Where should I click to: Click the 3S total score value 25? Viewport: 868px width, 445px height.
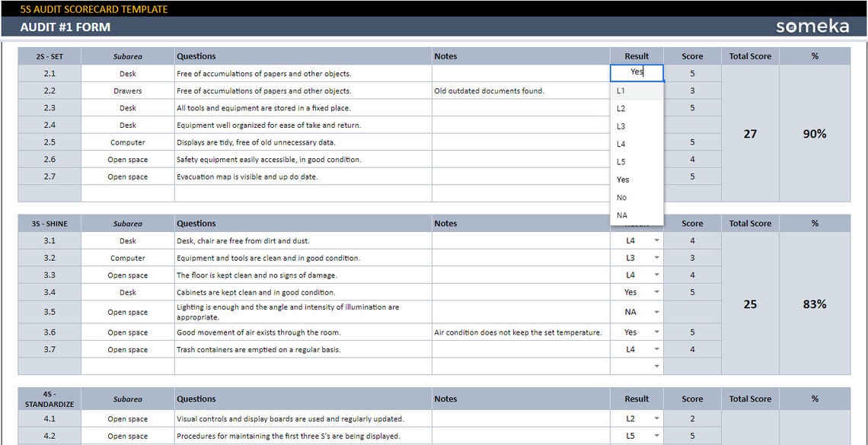(750, 304)
